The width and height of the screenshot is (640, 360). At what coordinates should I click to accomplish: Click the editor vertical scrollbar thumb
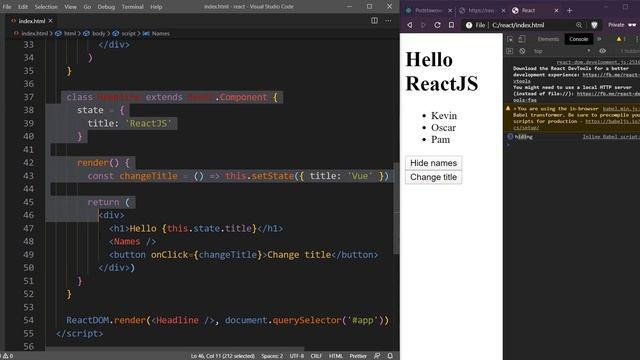point(396,208)
